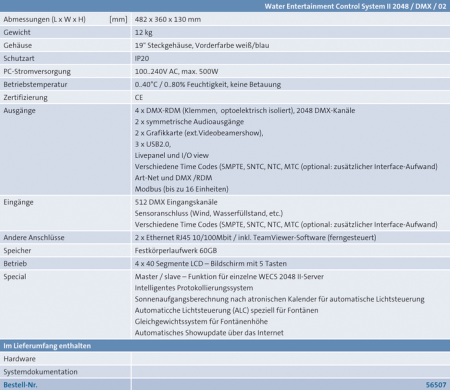Select the '19" Steckgehäuse, Vorderfarbe weiß/blau' text

[202, 45]
